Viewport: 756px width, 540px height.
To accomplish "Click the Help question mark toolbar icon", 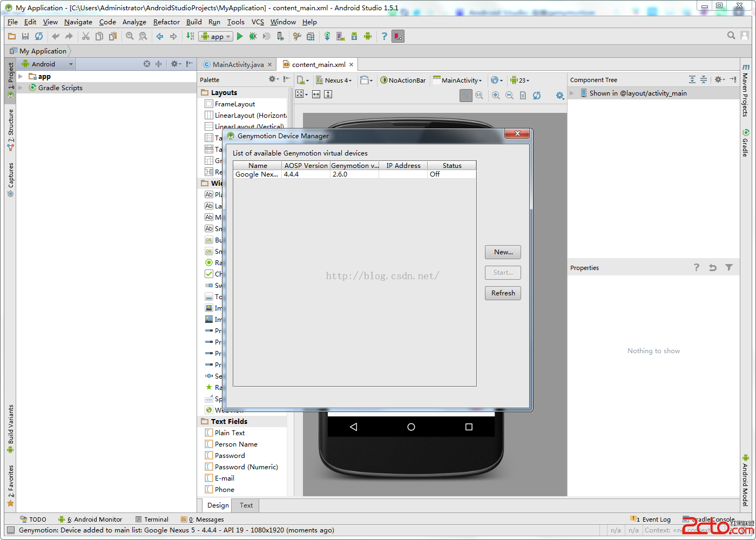I will coord(384,36).
